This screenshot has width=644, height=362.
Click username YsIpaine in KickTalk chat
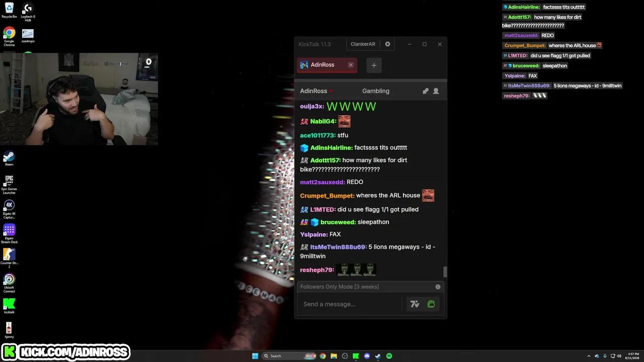314,235
